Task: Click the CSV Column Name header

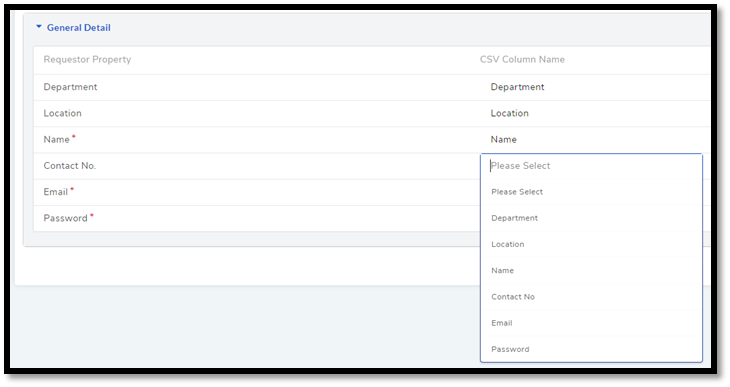Action: 522,60
